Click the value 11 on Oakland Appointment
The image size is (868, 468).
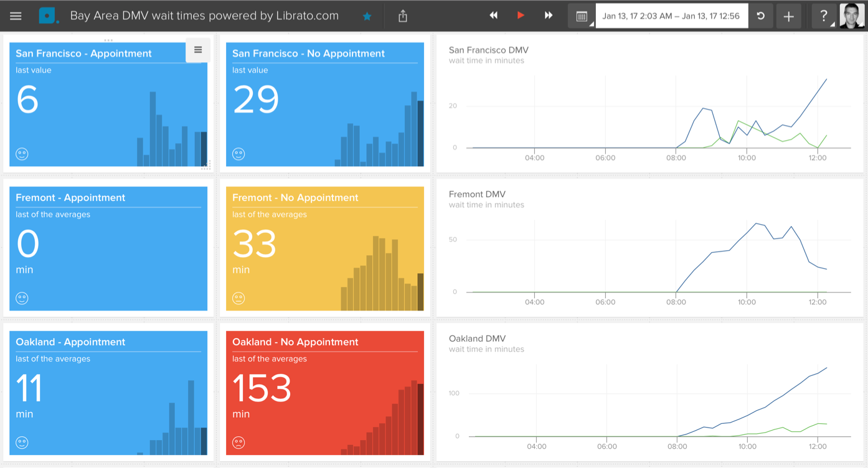(x=29, y=388)
